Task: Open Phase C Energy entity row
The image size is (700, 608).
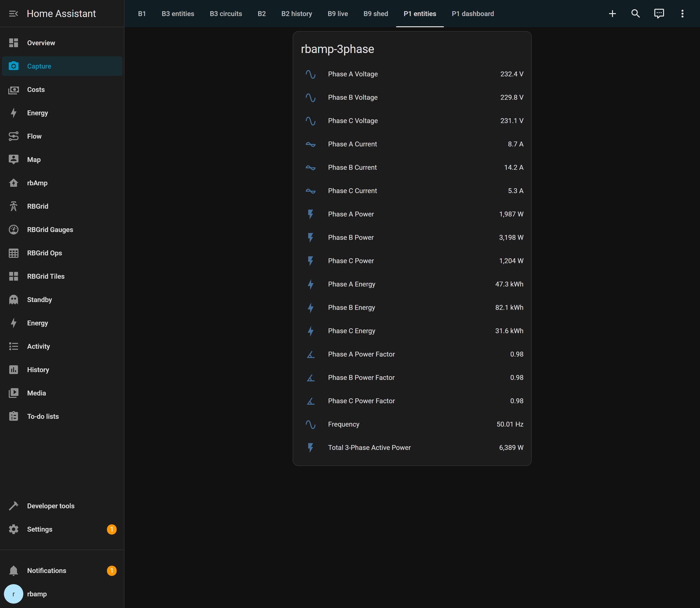Action: [412, 331]
